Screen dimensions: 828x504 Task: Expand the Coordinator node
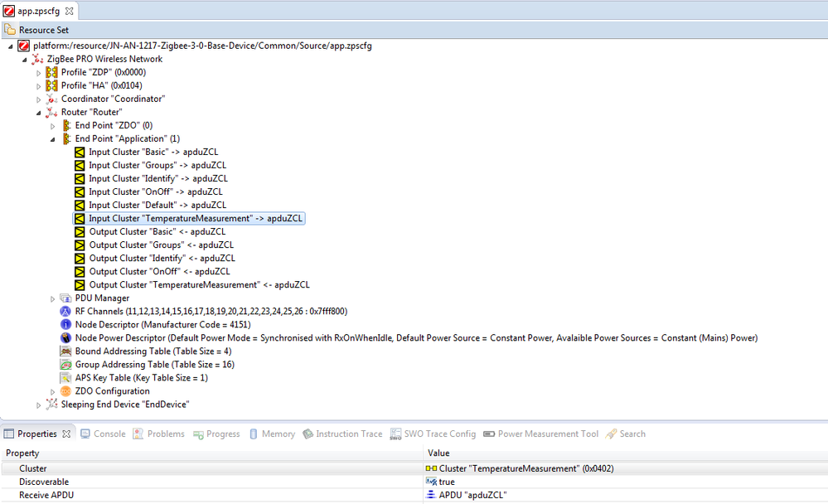39,99
